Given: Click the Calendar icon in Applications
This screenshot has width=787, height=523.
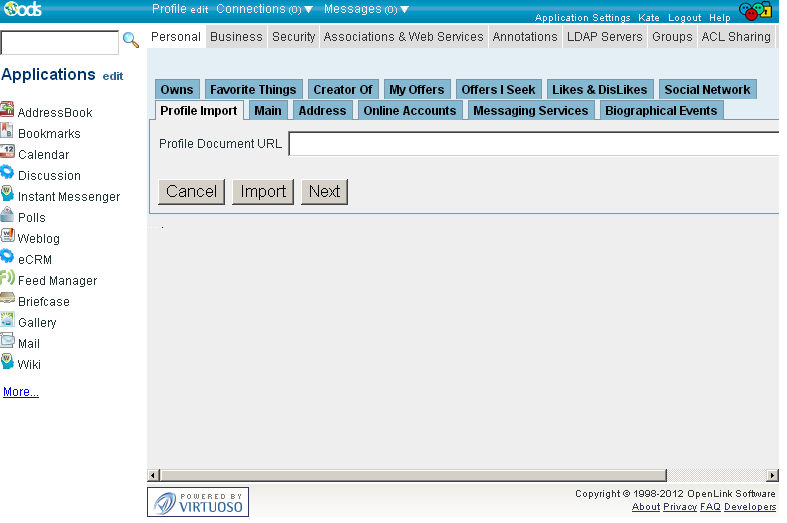Looking at the screenshot, I should point(7,153).
